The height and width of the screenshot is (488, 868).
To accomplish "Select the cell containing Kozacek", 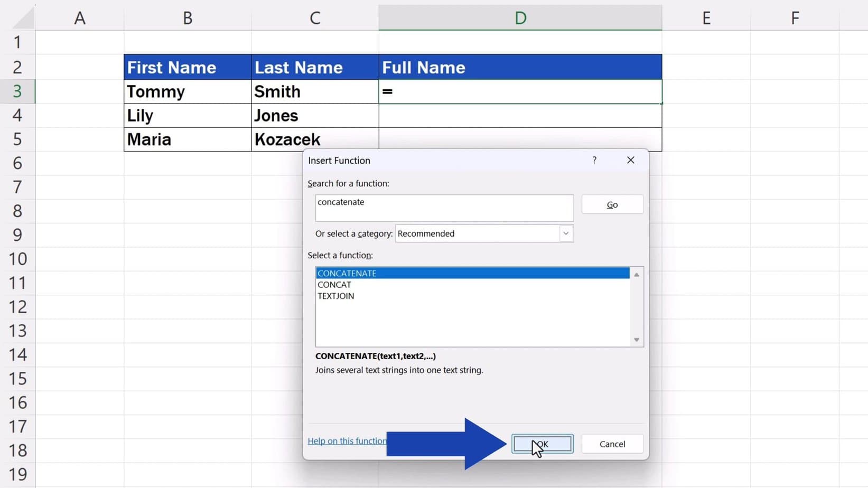I will [x=314, y=139].
